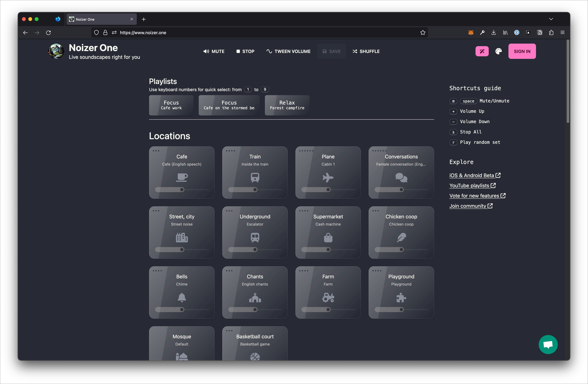Expand variant dots on Street, city card
This screenshot has width=588, height=384.
pyautogui.click(x=156, y=211)
